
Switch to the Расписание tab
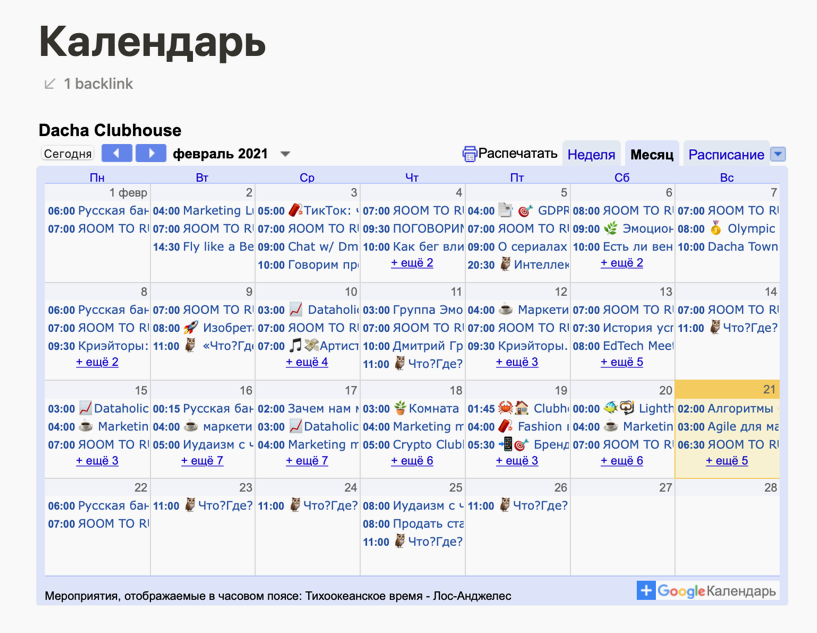726,154
